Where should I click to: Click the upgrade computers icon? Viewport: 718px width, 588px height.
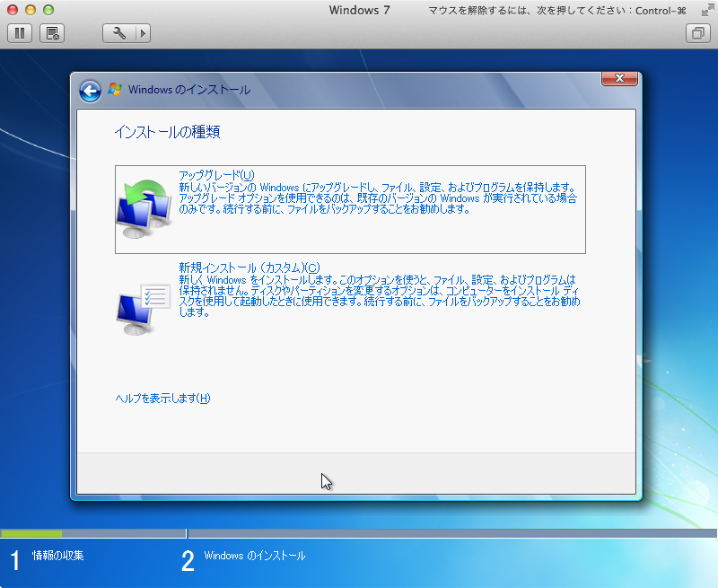click(144, 209)
